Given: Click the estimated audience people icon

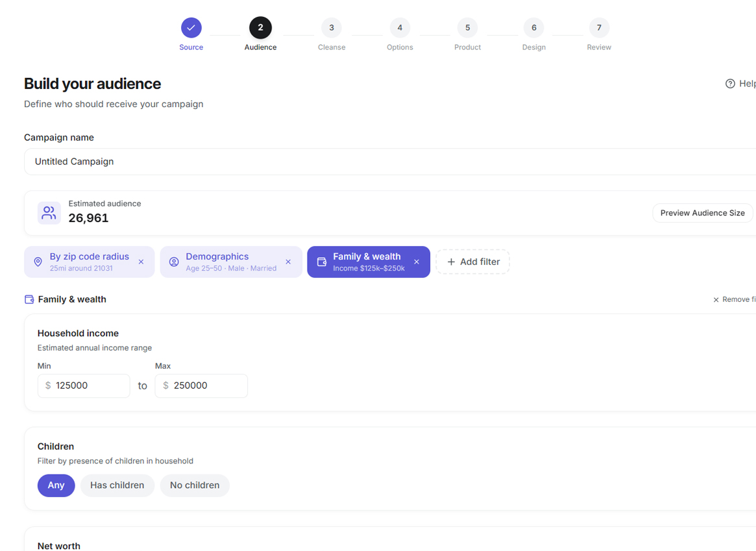Looking at the screenshot, I should pyautogui.click(x=49, y=213).
